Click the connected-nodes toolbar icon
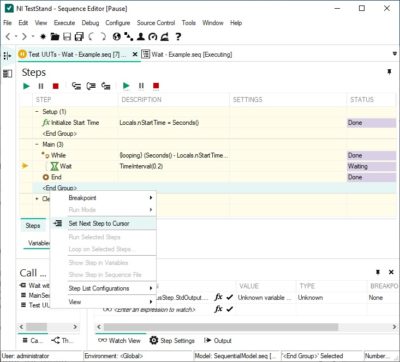 pyautogui.click(x=129, y=37)
